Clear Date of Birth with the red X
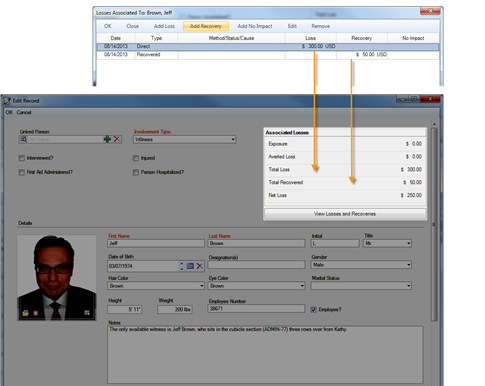Viewport: 485px width, 386px height. click(199, 266)
